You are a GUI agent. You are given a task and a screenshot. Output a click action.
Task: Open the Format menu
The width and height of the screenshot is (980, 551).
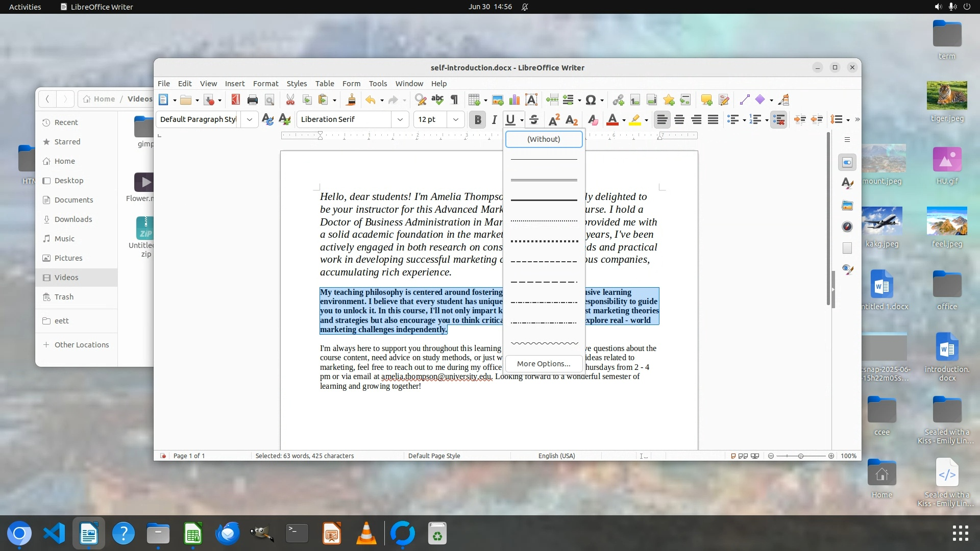point(265,83)
